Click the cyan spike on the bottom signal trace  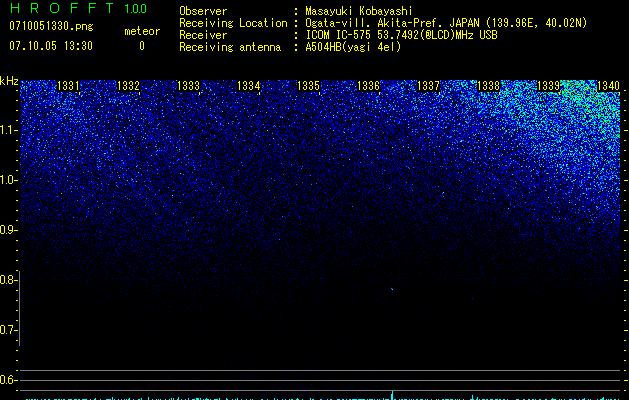coord(392,395)
